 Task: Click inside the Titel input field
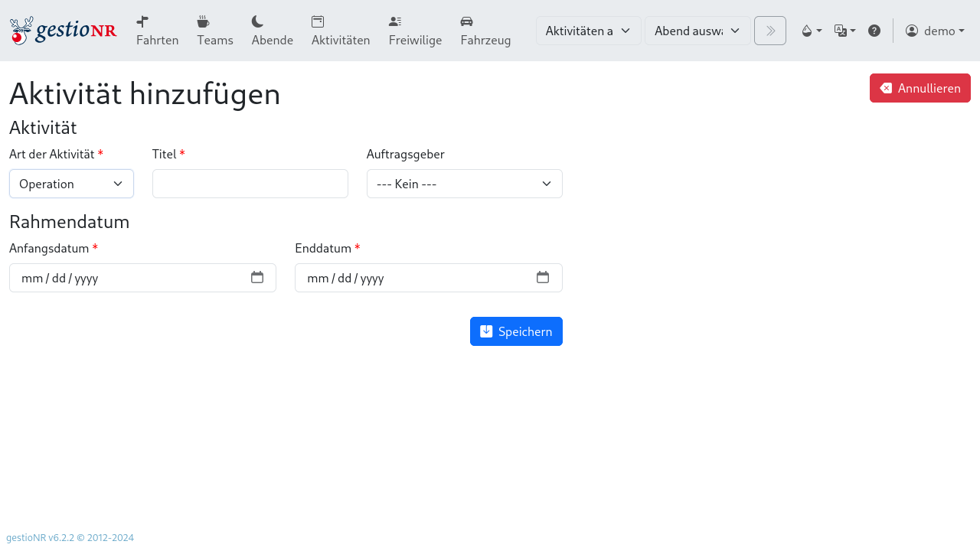coord(250,184)
